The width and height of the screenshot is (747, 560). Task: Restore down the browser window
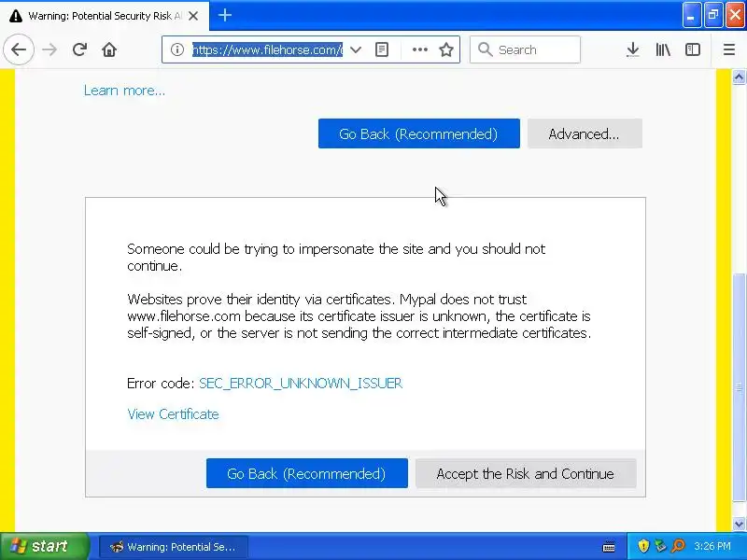713,15
